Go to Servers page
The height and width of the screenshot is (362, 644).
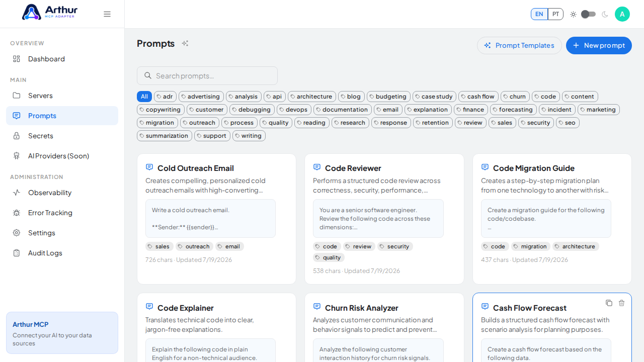[62, 96]
